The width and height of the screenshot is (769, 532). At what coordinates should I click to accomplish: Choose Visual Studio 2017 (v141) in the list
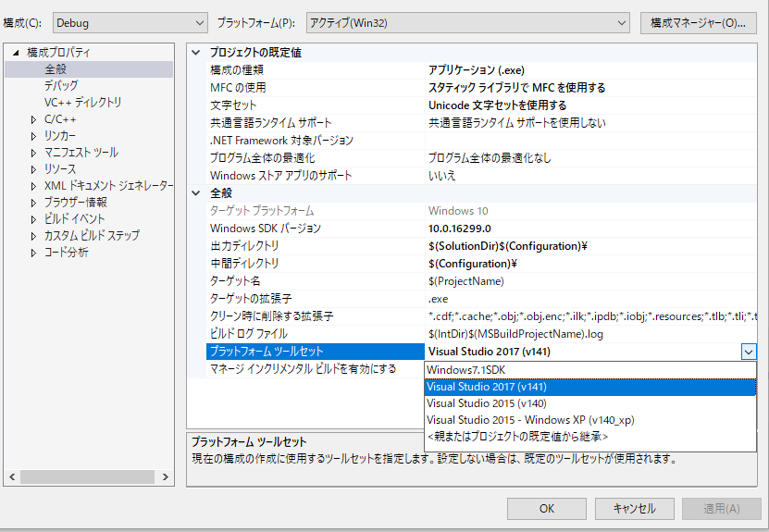[x=590, y=387]
